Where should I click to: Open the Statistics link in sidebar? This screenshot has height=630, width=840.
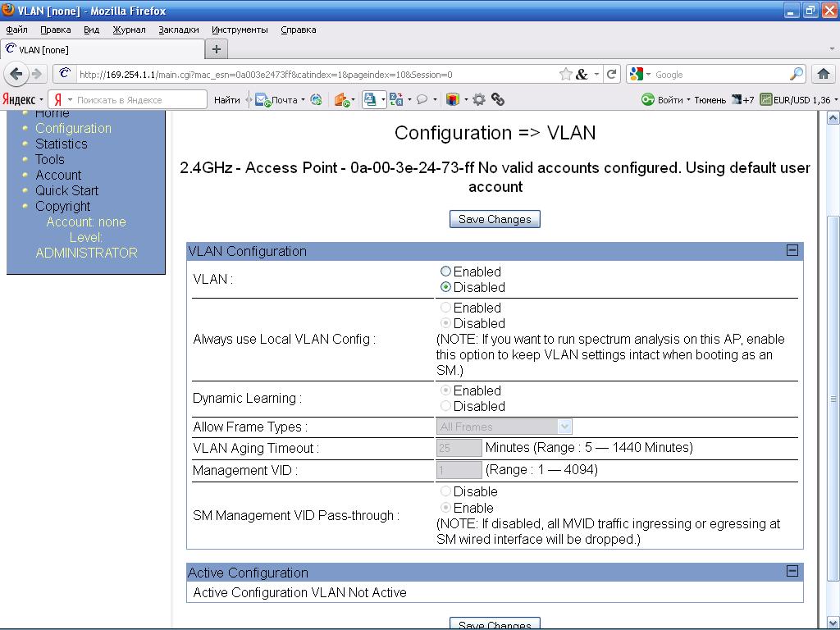[61, 144]
